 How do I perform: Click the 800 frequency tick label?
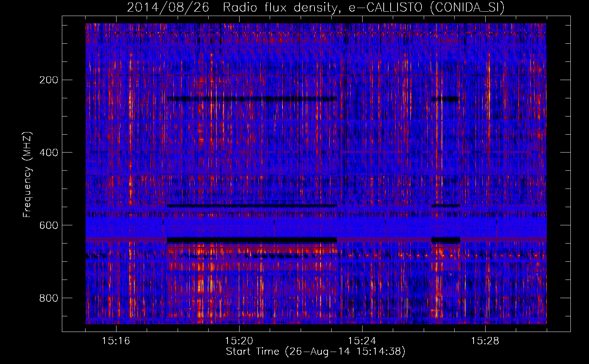click(48, 298)
